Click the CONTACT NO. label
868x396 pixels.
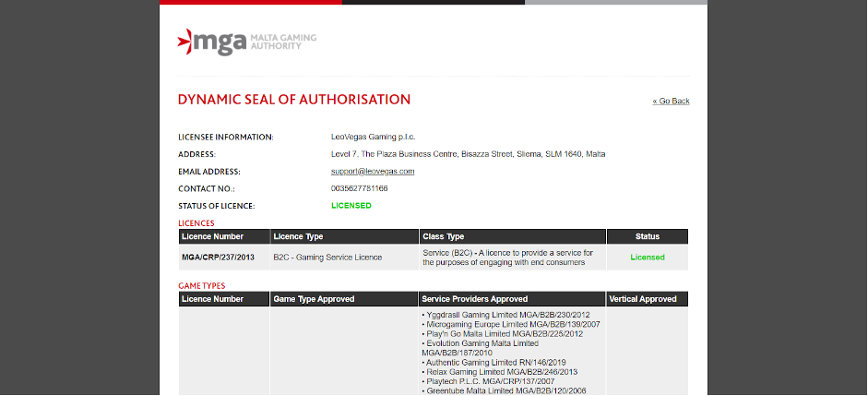point(207,189)
